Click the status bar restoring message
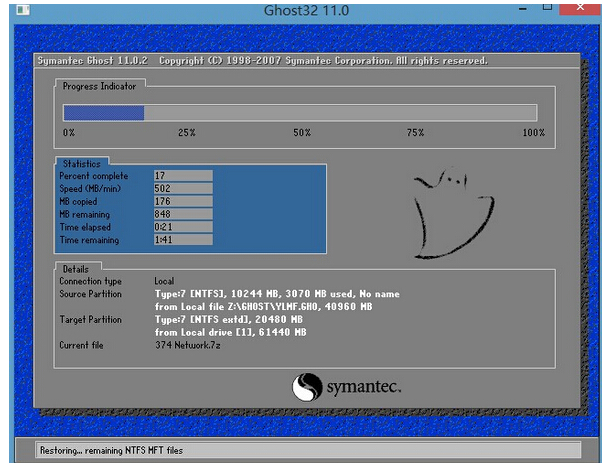 coord(112,451)
